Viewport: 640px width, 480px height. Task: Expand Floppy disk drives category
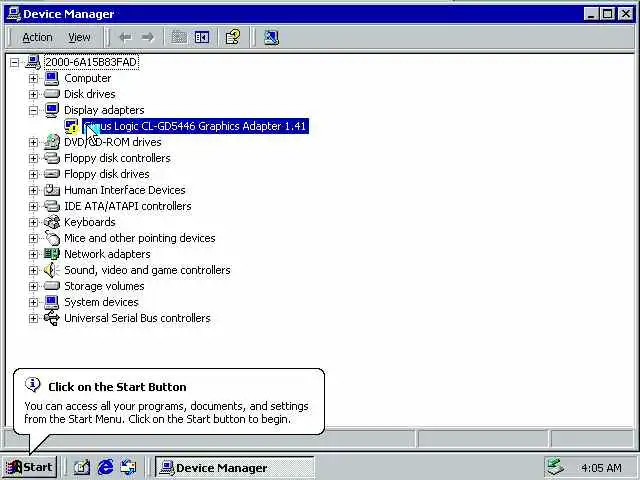pos(33,174)
